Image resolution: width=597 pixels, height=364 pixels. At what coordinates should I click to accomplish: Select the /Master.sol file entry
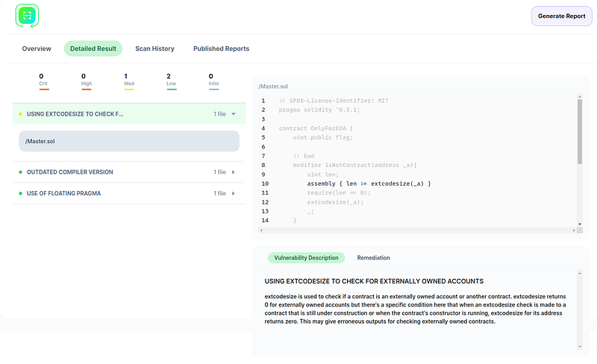(128, 141)
